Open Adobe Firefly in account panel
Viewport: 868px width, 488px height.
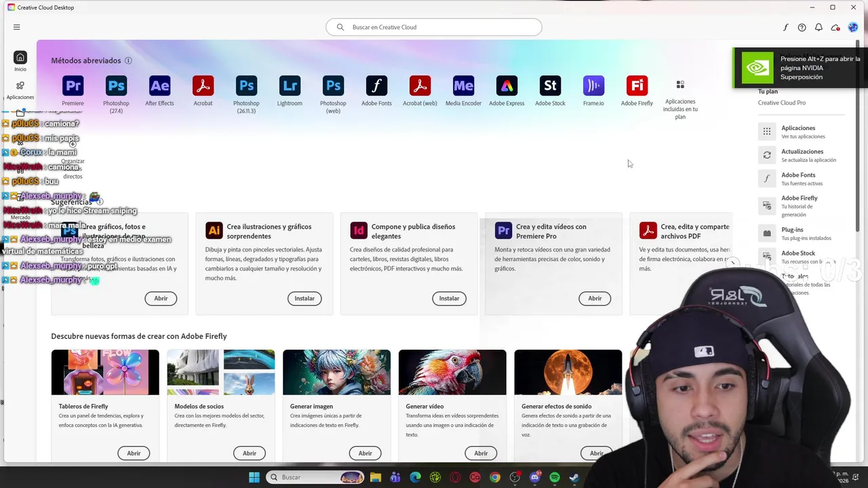[800, 205]
